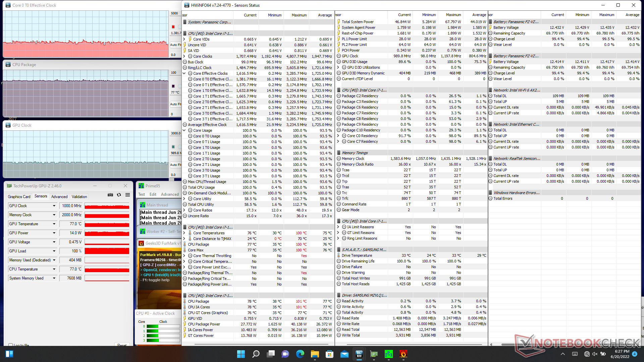Open the Prime95 Test menu
The image size is (644, 362).
point(142,194)
